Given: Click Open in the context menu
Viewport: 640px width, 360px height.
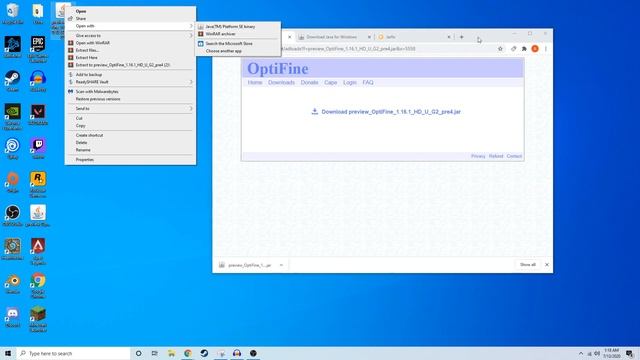Looking at the screenshot, I should click(130, 11).
